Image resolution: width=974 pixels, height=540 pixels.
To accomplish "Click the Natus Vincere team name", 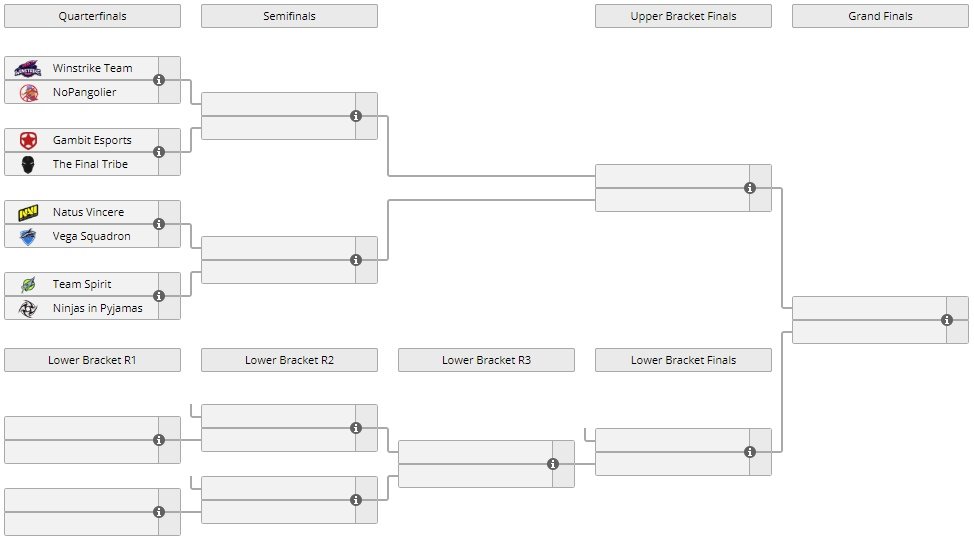I will tap(88, 212).
